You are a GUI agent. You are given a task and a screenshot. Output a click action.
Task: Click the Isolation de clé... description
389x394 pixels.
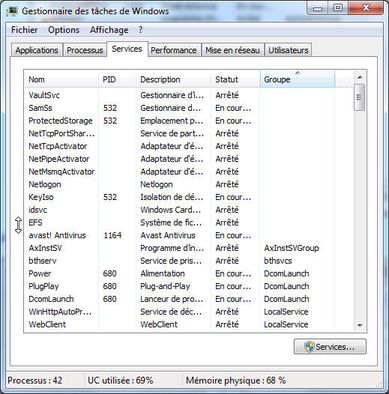pos(172,197)
